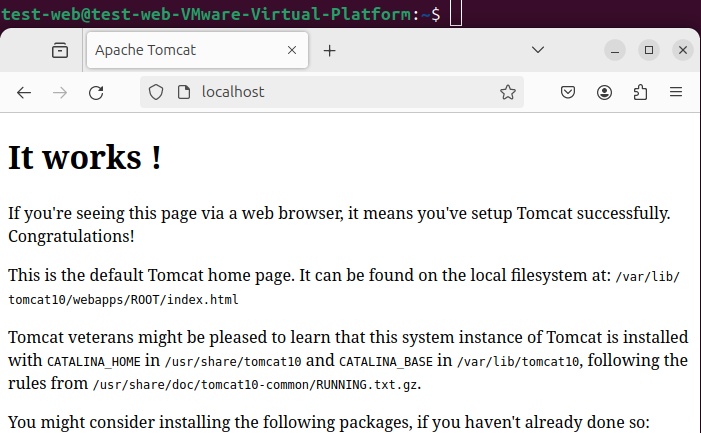Open the Extensions puzzle icon
This screenshot has height=433, width=701.
[640, 92]
